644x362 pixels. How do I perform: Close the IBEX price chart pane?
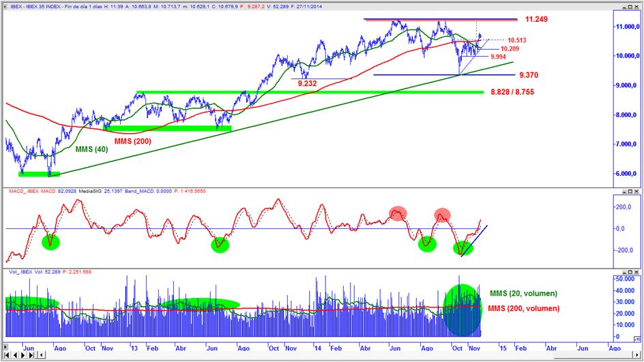[636, 7]
